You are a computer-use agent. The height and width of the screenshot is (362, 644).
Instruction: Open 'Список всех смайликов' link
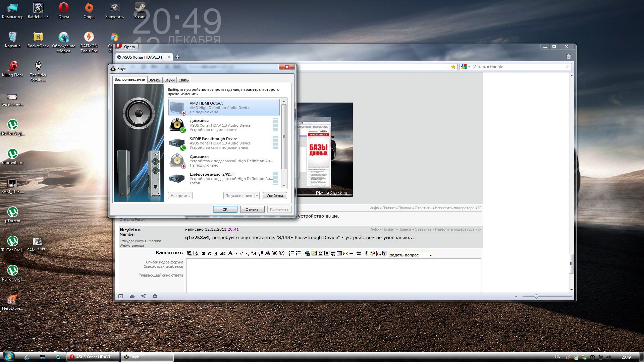pyautogui.click(x=163, y=266)
